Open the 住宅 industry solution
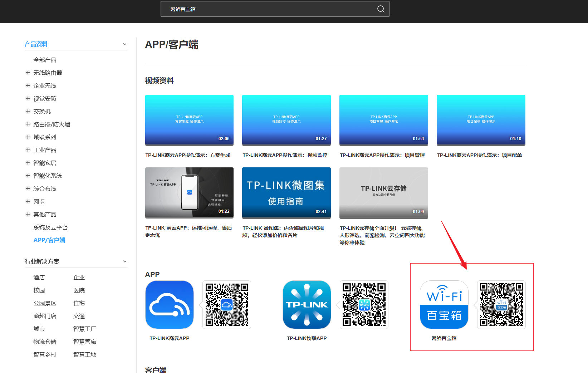This screenshot has width=588, height=373. click(79, 303)
